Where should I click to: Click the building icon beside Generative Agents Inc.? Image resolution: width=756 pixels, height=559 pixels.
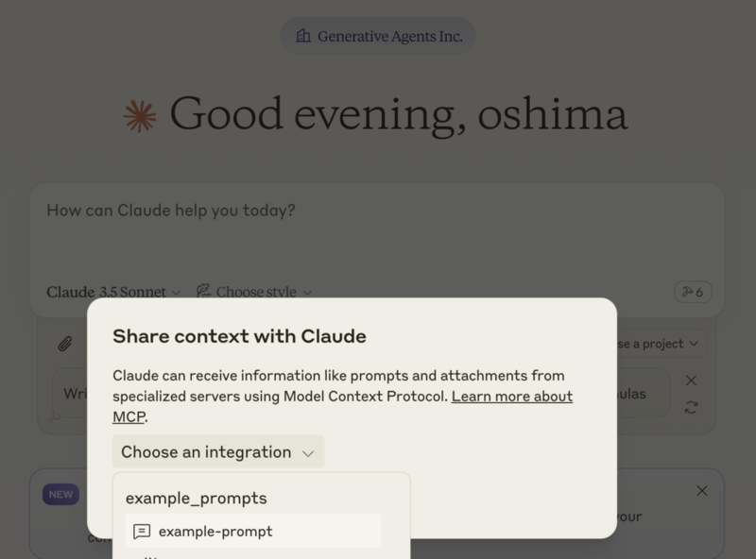click(x=302, y=36)
